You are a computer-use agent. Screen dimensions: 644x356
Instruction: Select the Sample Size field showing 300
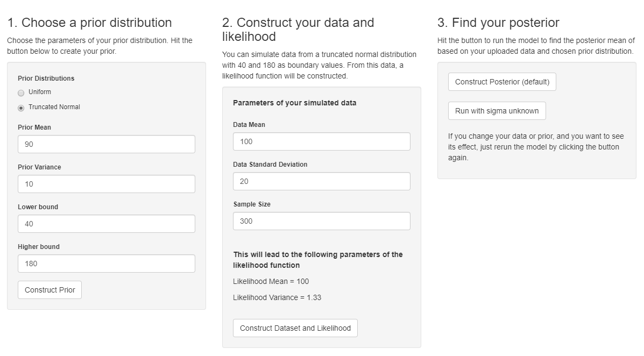click(322, 221)
